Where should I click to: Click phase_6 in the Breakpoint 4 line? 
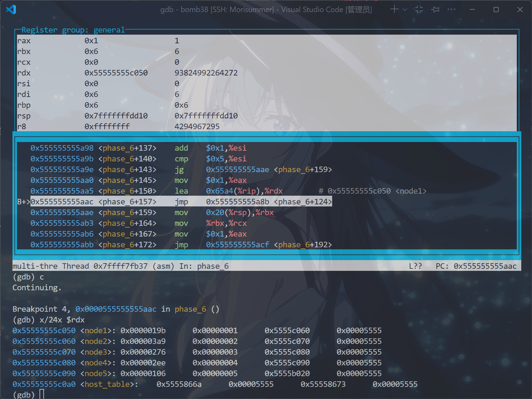click(x=190, y=309)
